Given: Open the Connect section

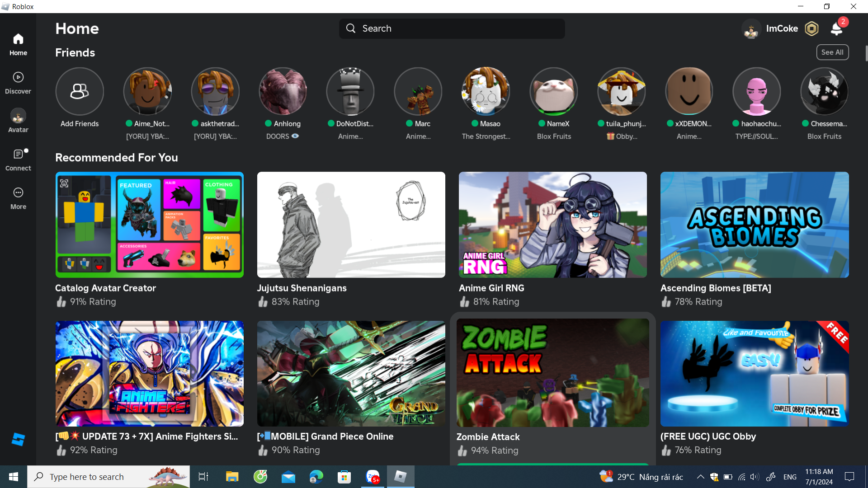Looking at the screenshot, I should click(18, 160).
